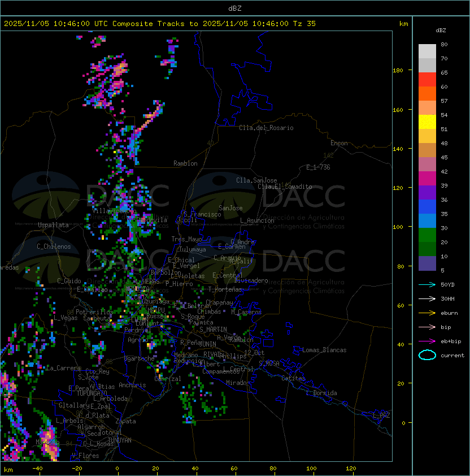
Task: Select the Ugarteche place label
Action: [140, 358]
